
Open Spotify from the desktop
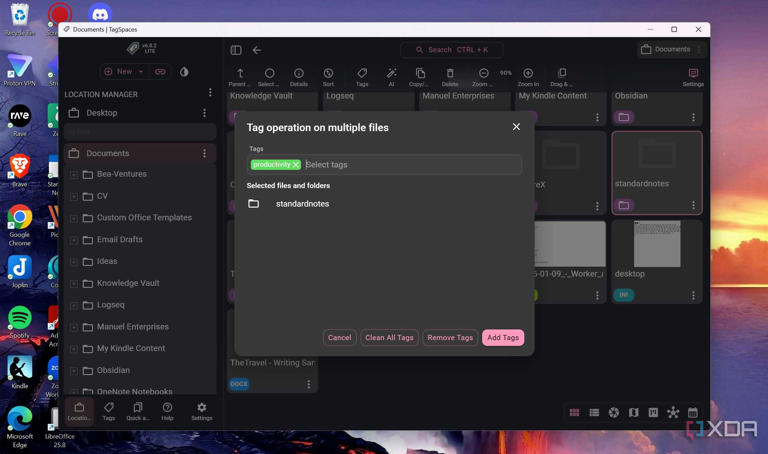point(19,321)
